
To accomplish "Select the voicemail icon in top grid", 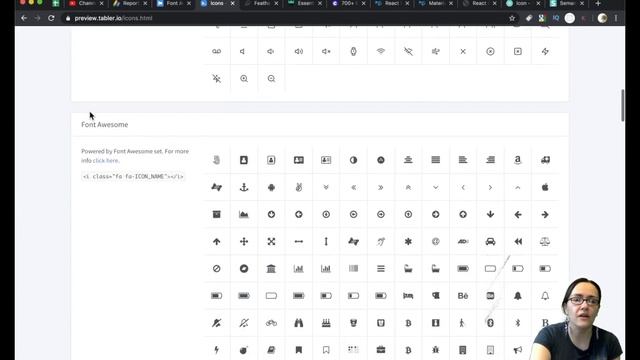I will [216, 51].
